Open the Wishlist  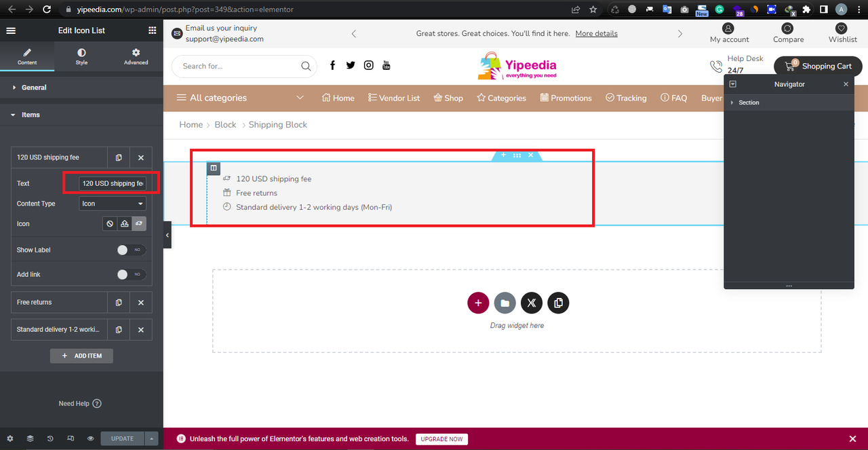pyautogui.click(x=843, y=33)
